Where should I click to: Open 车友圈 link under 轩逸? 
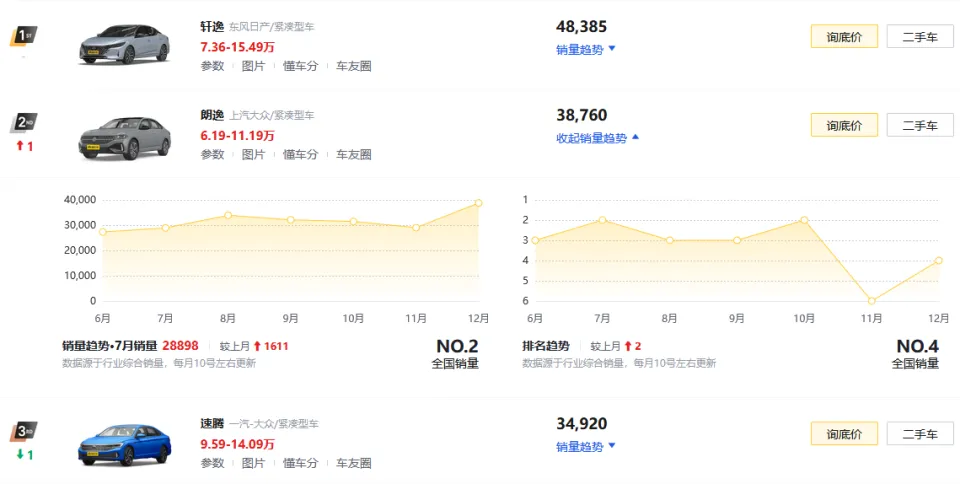tap(354, 66)
